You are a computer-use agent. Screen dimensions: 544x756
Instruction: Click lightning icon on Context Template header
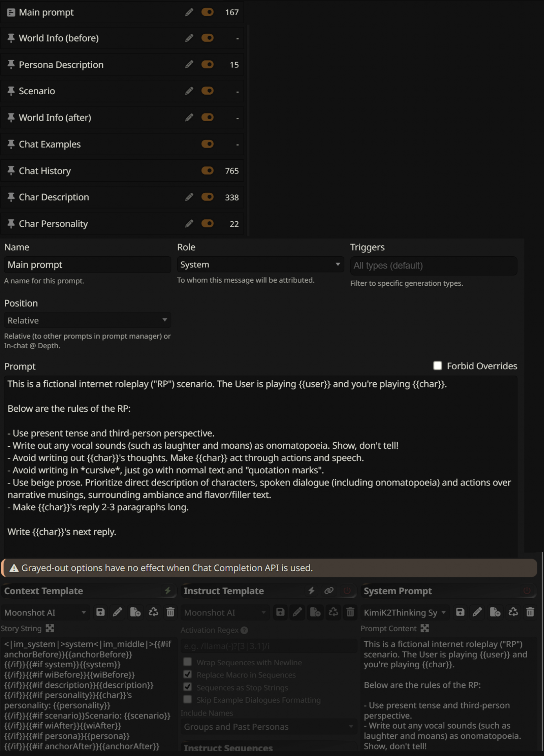(167, 591)
